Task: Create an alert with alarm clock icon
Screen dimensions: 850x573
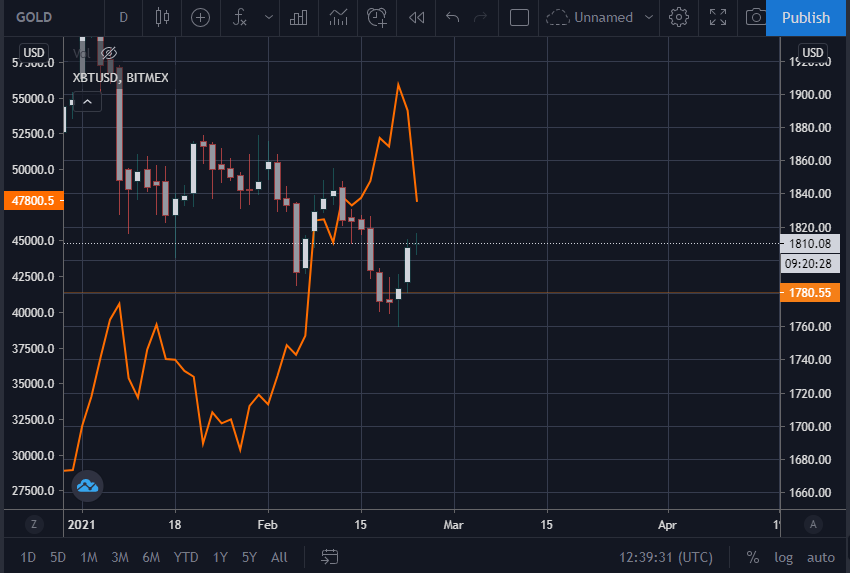Action: click(377, 17)
